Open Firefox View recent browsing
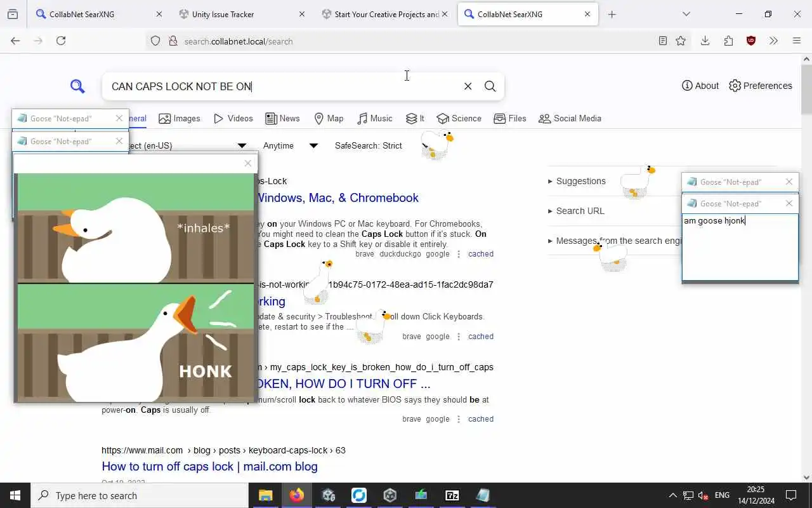The image size is (812, 508). tap(13, 14)
